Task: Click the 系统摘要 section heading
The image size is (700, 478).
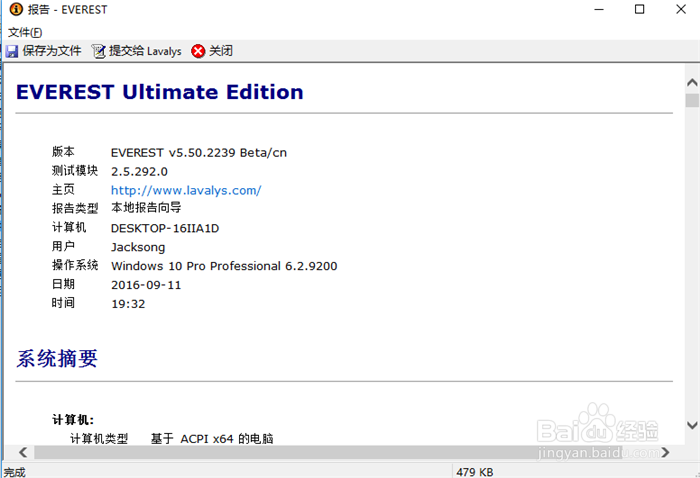Action: [57, 358]
